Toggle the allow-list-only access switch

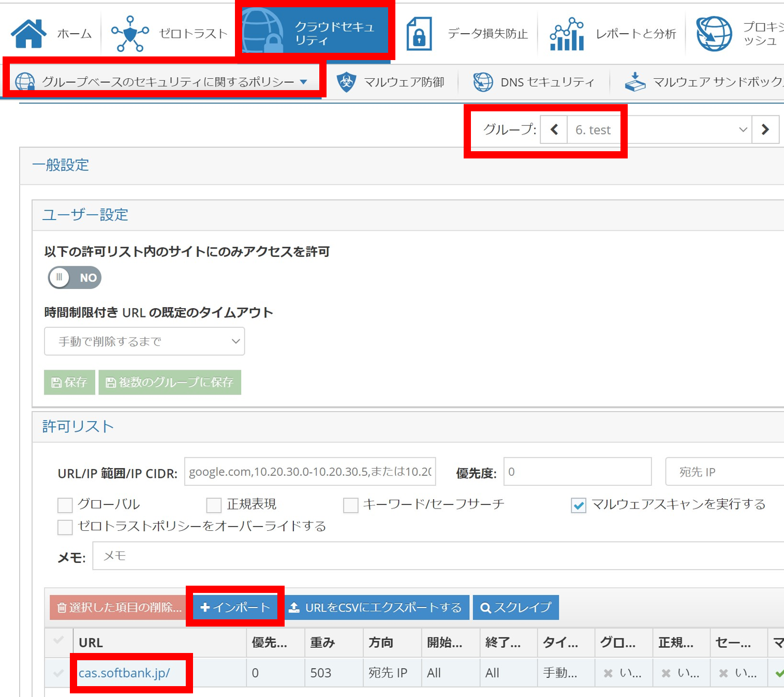click(x=74, y=278)
